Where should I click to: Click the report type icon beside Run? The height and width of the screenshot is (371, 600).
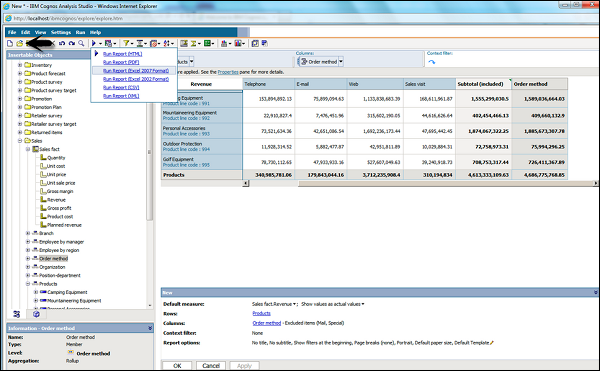coord(108,44)
